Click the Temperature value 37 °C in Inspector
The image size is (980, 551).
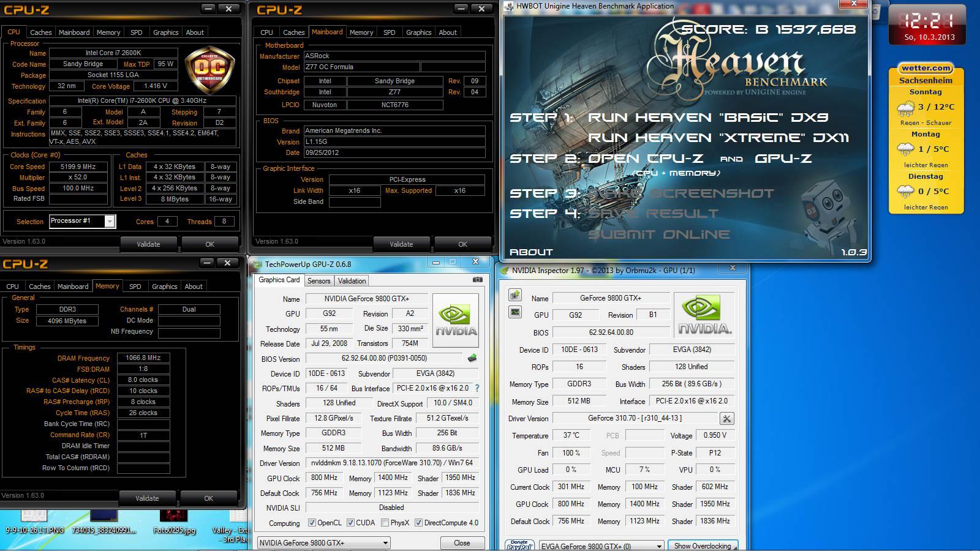571,435
